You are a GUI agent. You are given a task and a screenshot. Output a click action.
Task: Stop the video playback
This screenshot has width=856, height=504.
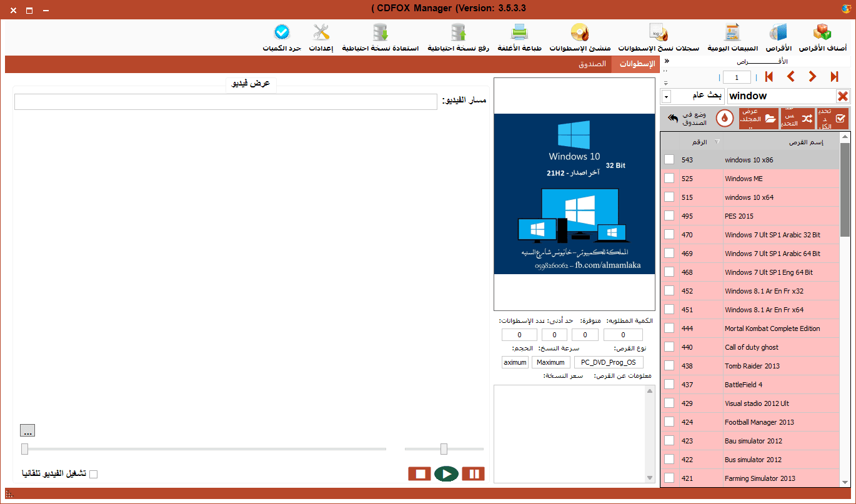(x=420, y=474)
